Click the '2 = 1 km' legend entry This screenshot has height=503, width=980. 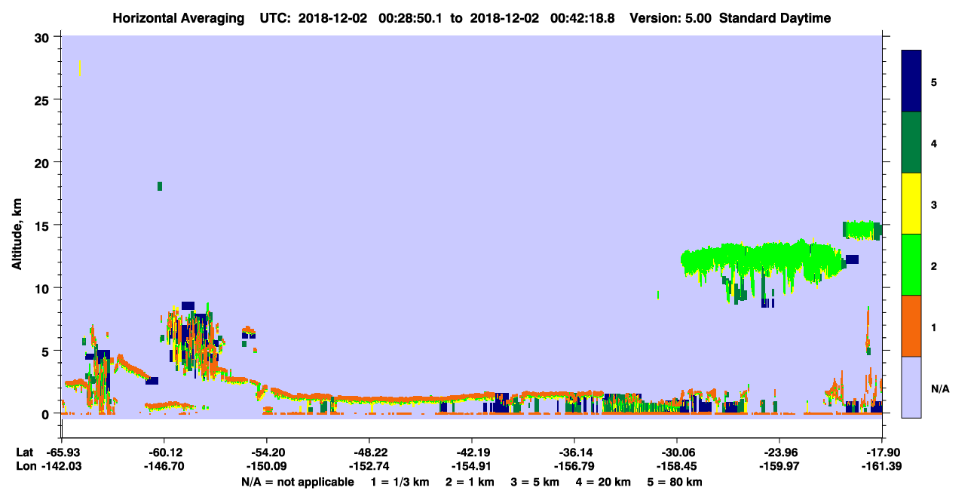469,482
